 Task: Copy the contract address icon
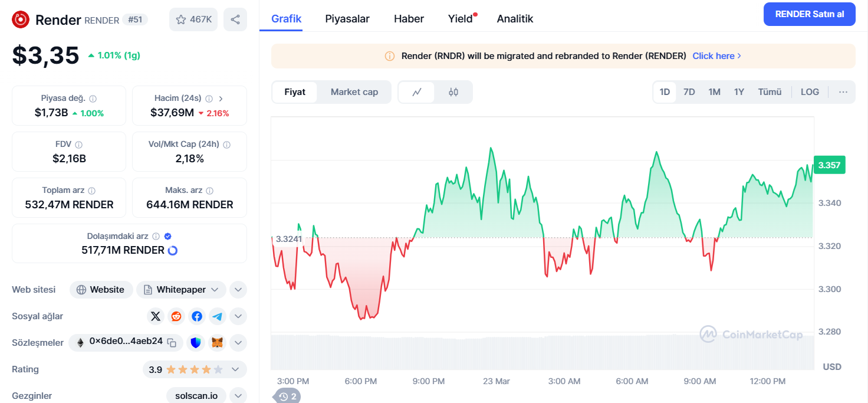[172, 342]
